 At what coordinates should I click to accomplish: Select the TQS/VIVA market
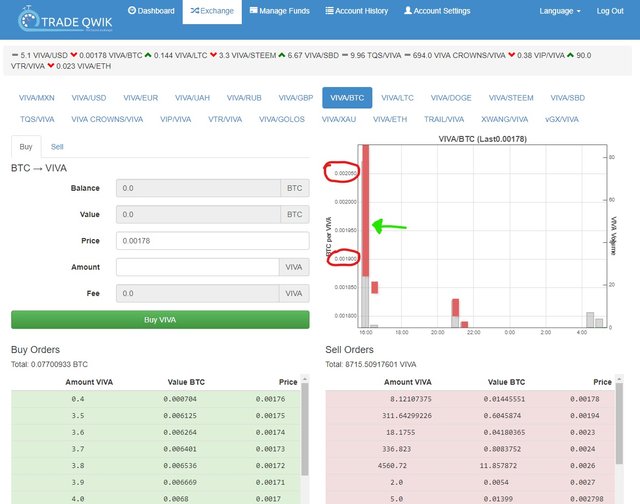click(37, 119)
